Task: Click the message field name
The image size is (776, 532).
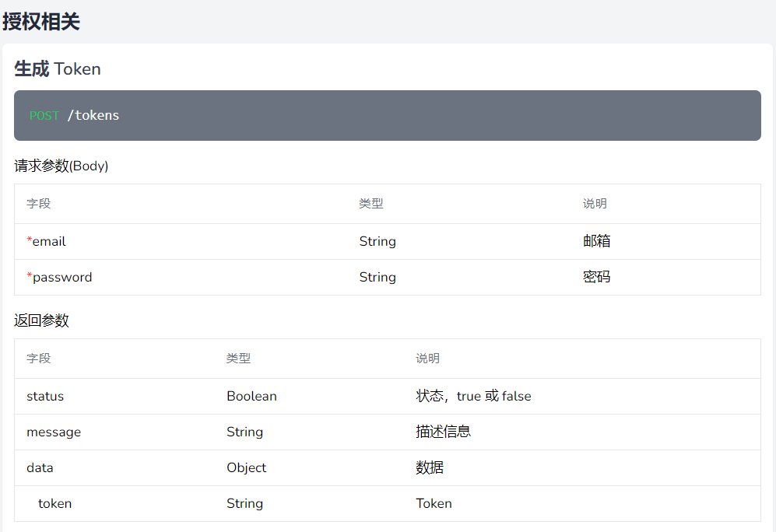Action: pyautogui.click(x=54, y=432)
